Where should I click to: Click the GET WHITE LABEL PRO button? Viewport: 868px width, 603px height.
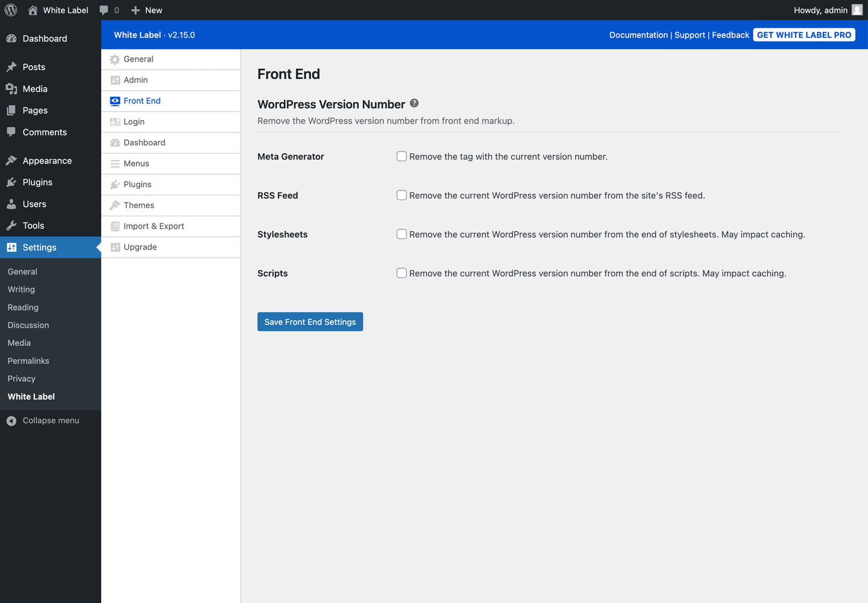804,34
